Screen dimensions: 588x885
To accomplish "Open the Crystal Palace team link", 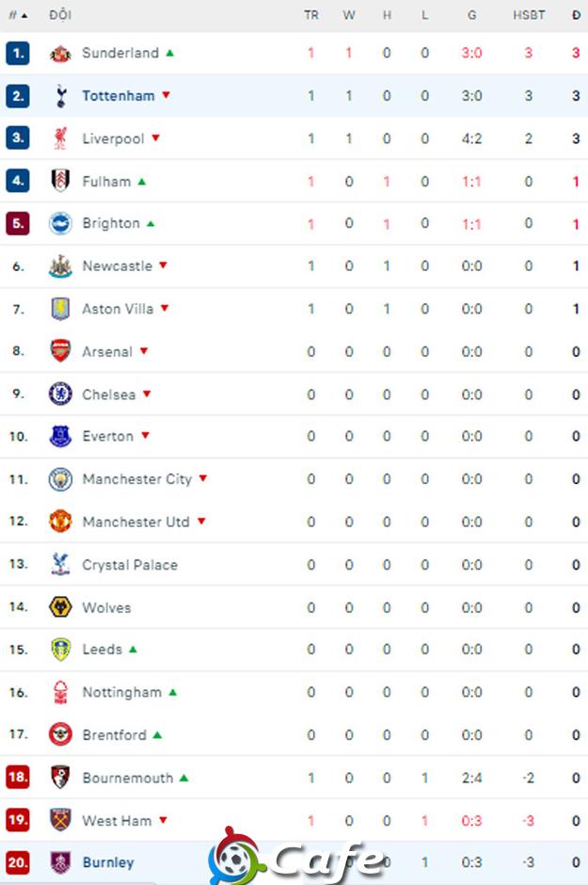I will click(130, 565).
